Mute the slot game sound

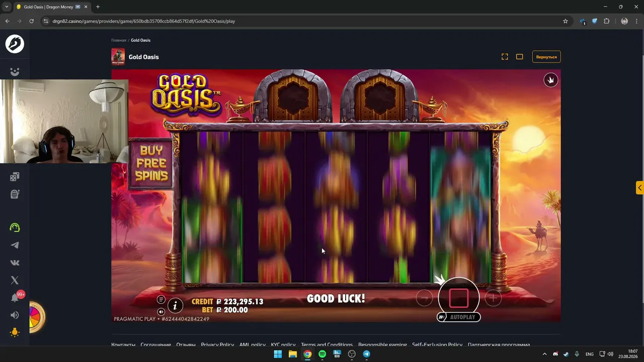(161, 312)
